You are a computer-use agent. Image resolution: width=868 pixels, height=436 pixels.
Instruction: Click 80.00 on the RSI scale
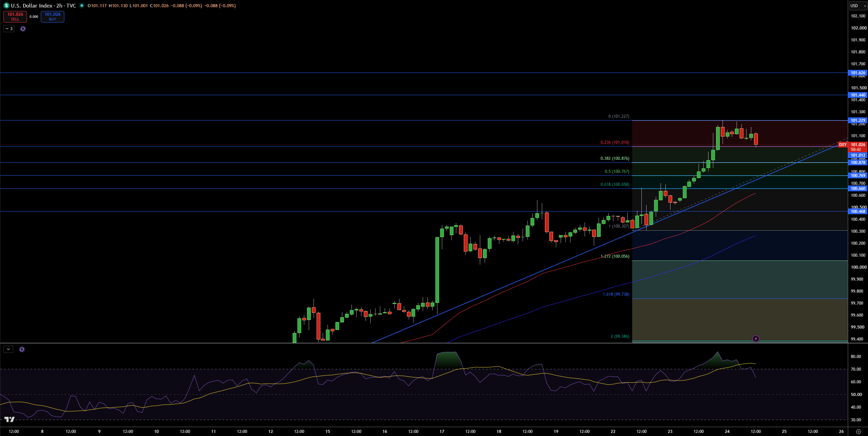pyautogui.click(x=856, y=357)
